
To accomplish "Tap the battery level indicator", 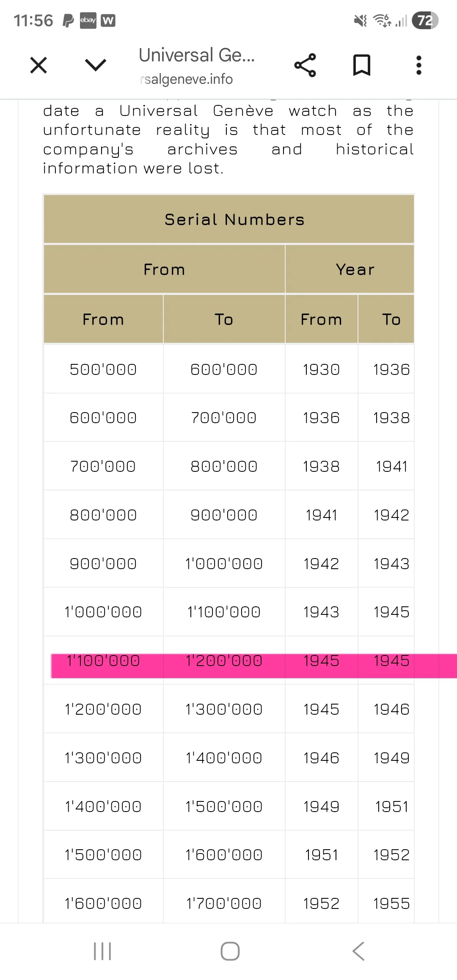I will click(425, 20).
